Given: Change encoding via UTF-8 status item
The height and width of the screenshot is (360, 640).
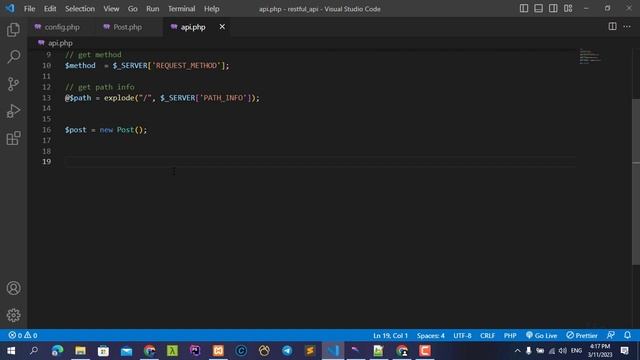Looking at the screenshot, I should pos(462,336).
